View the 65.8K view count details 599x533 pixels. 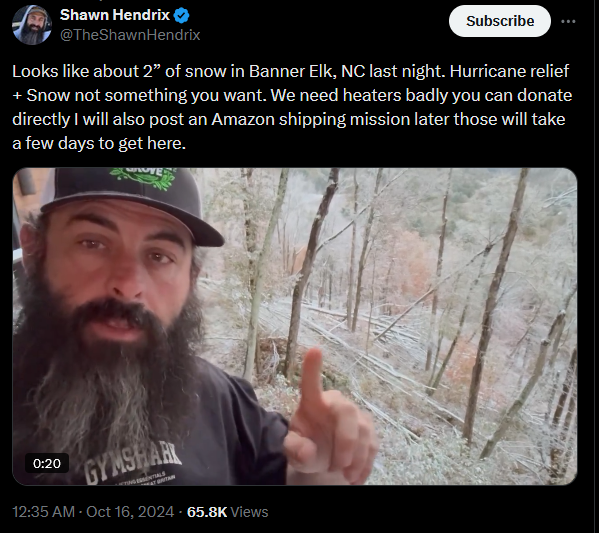click(207, 512)
